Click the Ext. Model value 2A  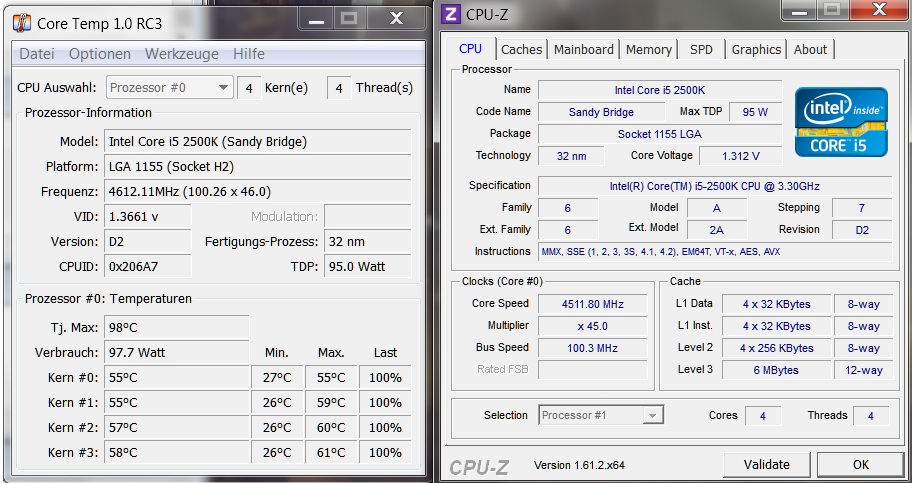coord(717,230)
